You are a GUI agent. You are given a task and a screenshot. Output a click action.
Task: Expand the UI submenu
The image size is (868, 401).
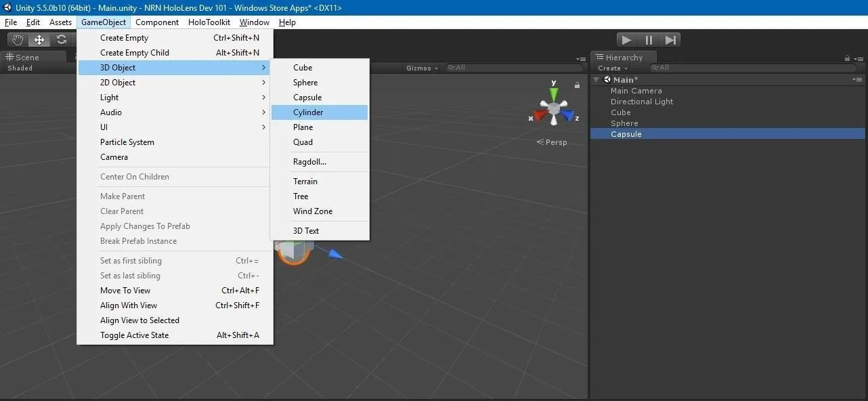point(175,127)
